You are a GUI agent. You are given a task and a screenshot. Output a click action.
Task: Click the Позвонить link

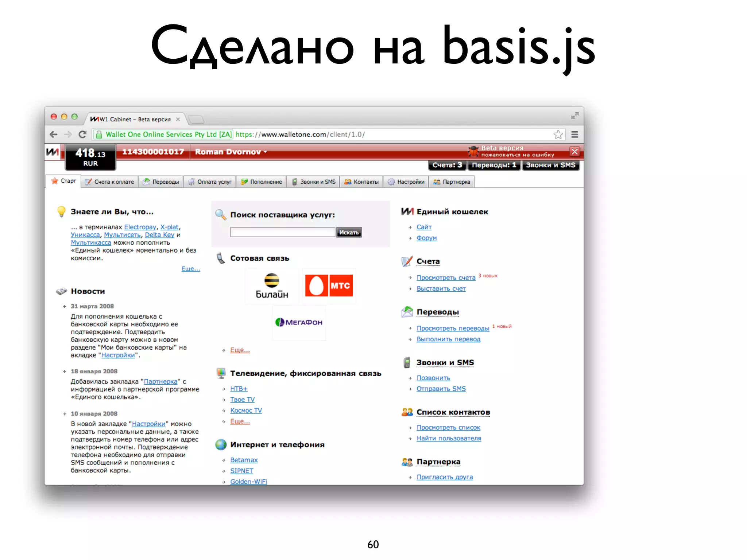pyautogui.click(x=433, y=378)
